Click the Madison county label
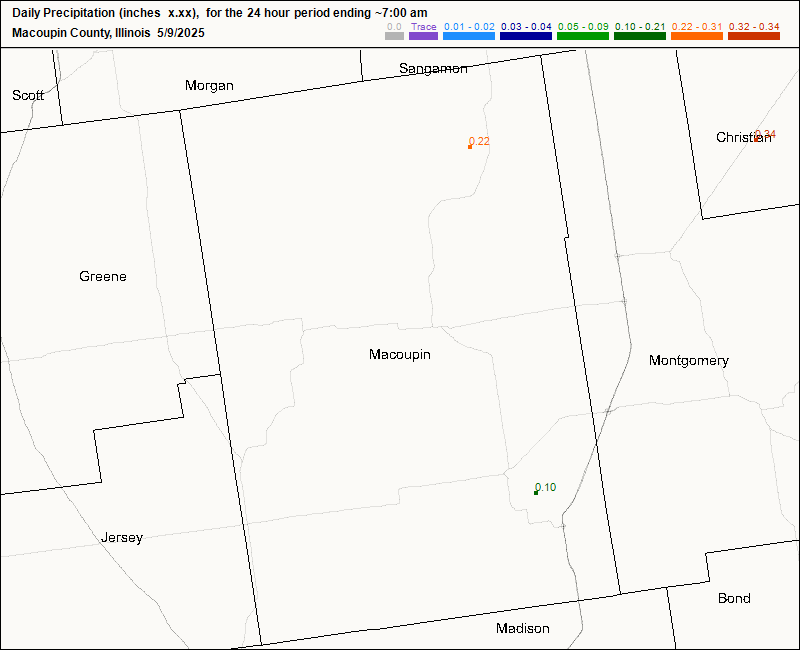This screenshot has height=650, width=800. [522, 628]
